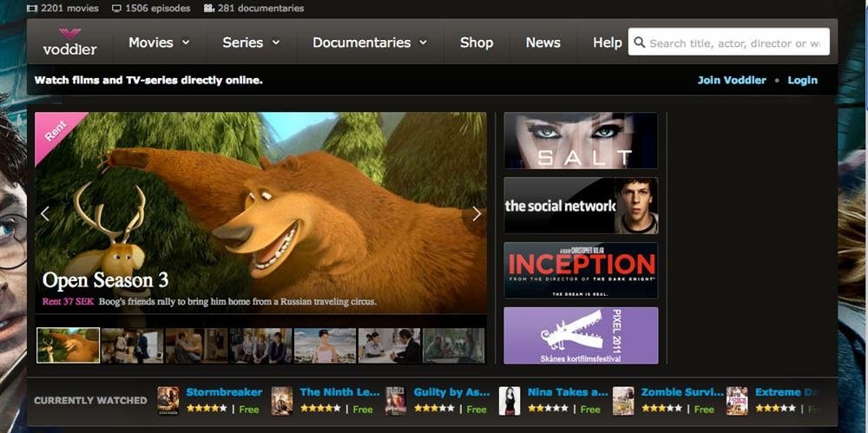
Task: Click Nina Takes a... star rating
Action: coord(548,408)
